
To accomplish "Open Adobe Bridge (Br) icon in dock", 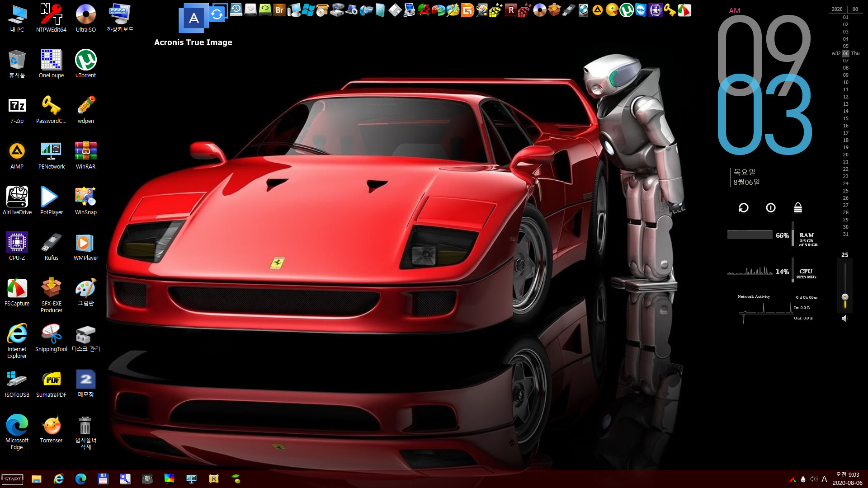I will pyautogui.click(x=279, y=10).
